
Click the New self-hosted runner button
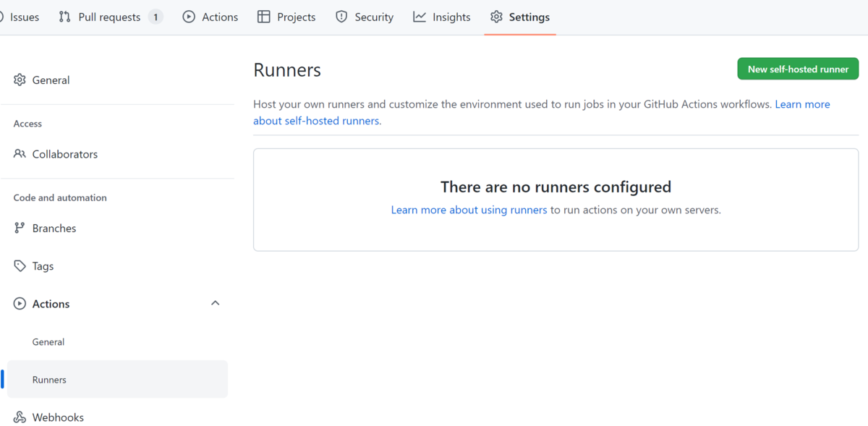tap(798, 68)
